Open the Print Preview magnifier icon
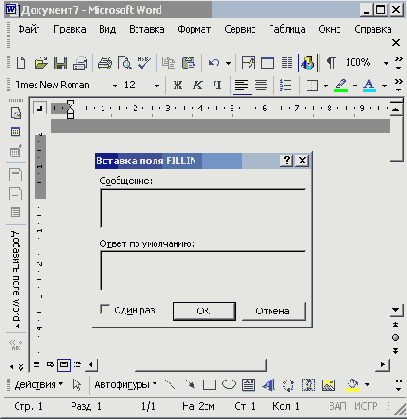 (125, 63)
